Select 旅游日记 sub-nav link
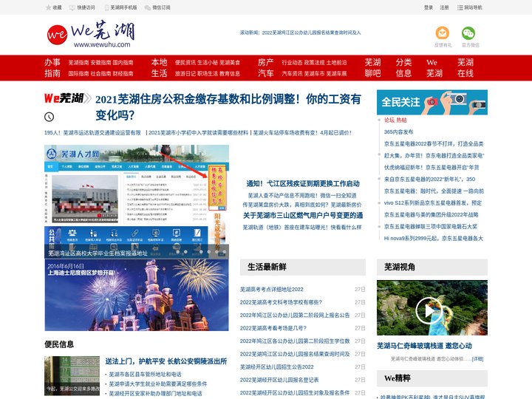The image size is (532, 399). (185, 74)
